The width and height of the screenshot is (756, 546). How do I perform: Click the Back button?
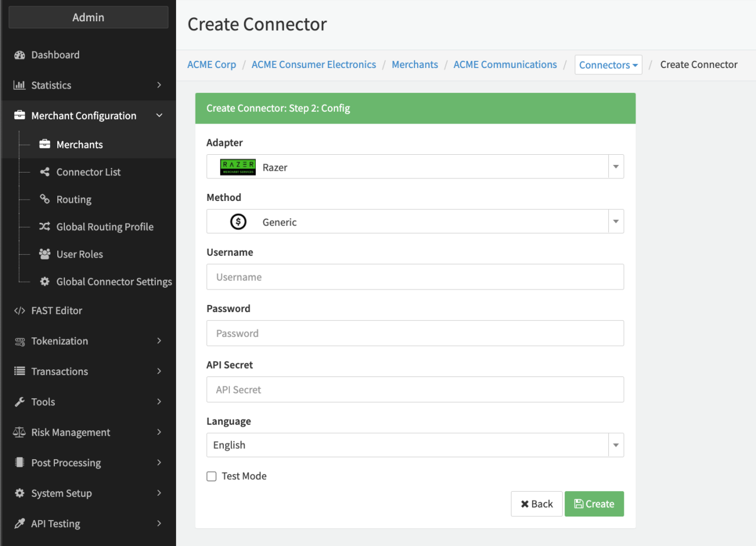coord(537,504)
